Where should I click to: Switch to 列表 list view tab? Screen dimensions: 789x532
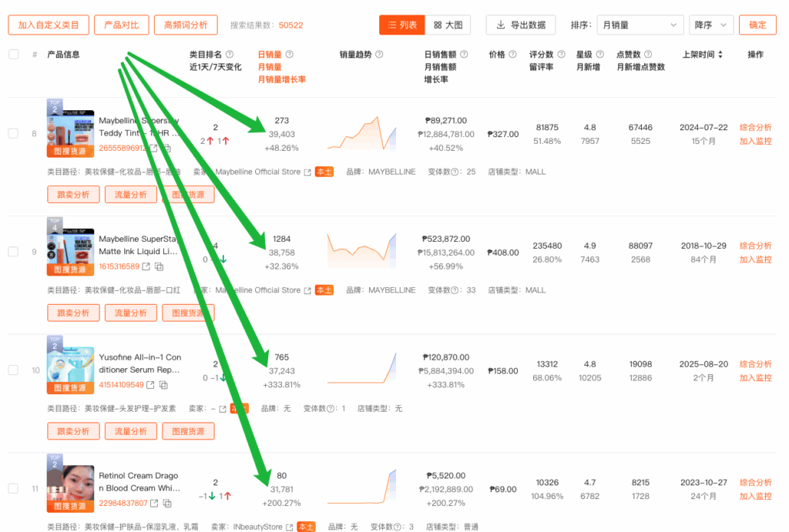pyautogui.click(x=401, y=25)
